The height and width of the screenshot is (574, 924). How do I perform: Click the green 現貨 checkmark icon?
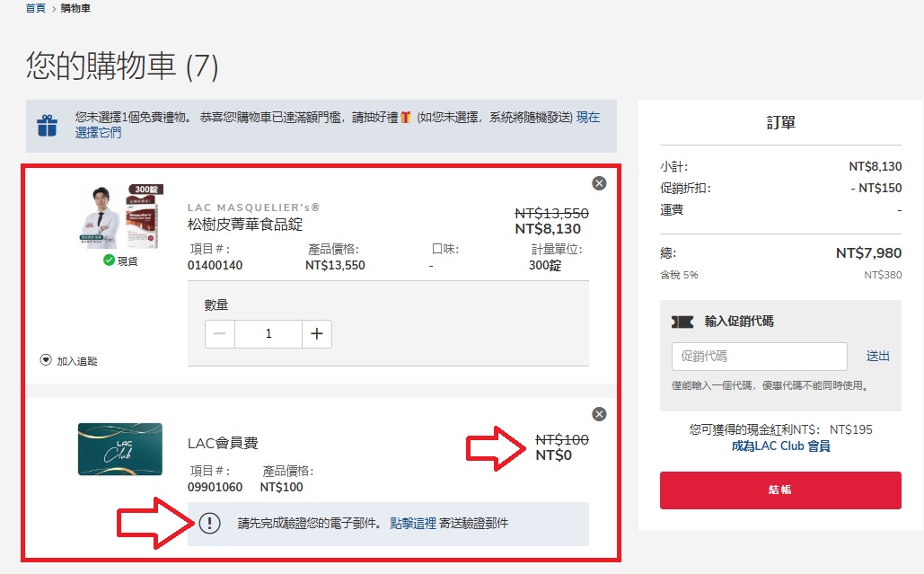pos(109,260)
